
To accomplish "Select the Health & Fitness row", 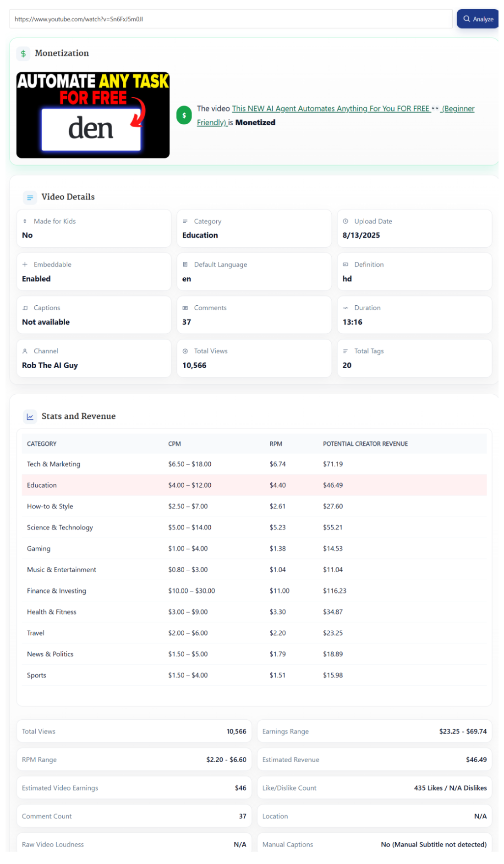I will [254, 611].
